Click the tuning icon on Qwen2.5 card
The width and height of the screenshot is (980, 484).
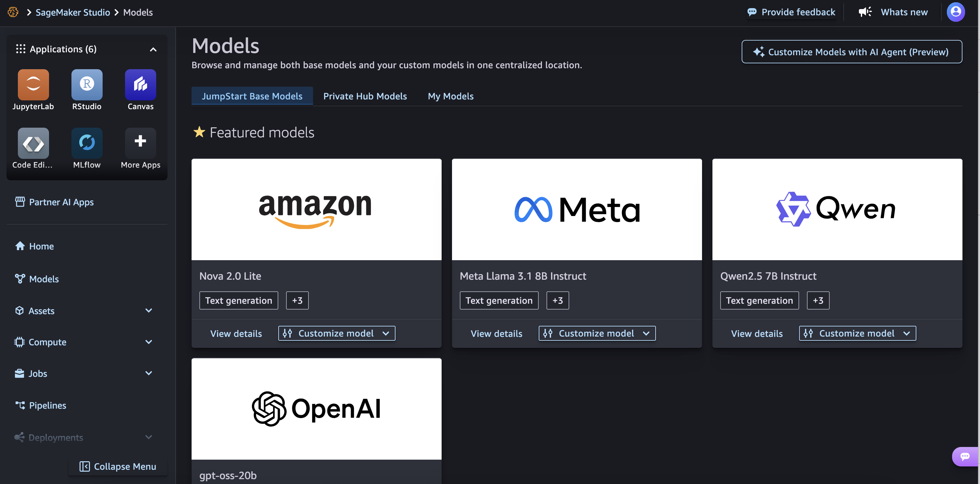(808, 333)
